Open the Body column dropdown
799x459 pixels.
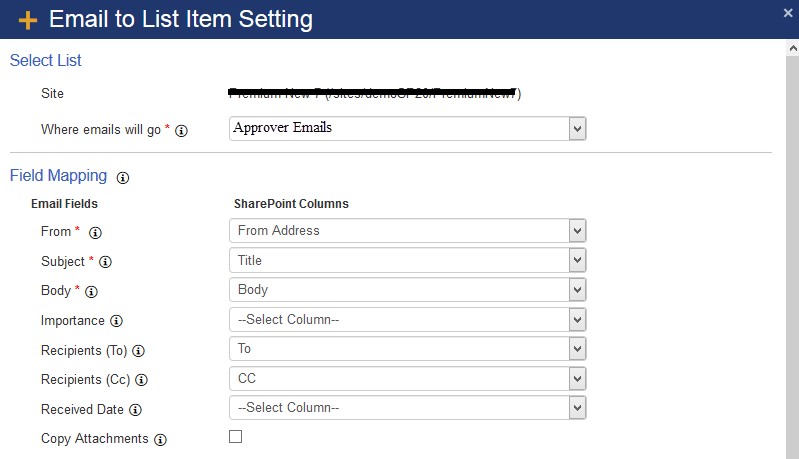(x=407, y=290)
